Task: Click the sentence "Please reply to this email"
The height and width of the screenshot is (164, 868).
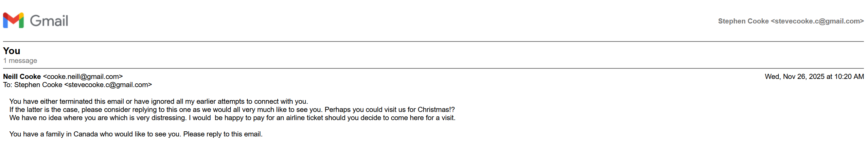Action: [223, 134]
